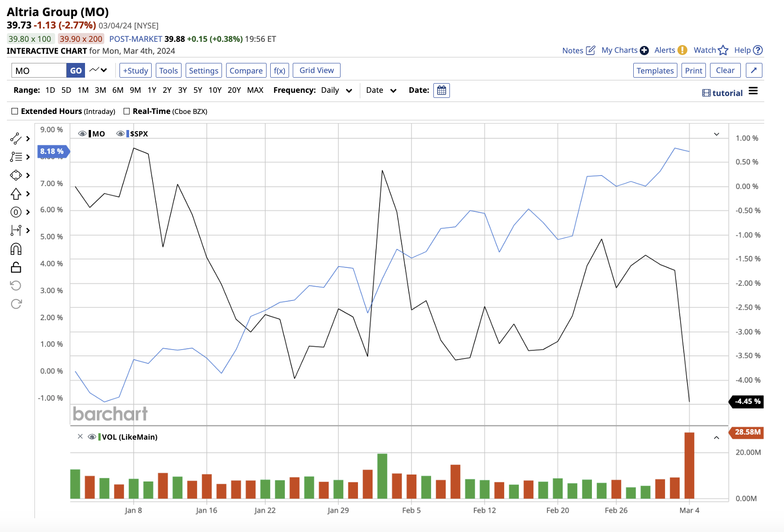Open the hamburger menu icon
This screenshot has width=784, height=532.
point(753,91)
